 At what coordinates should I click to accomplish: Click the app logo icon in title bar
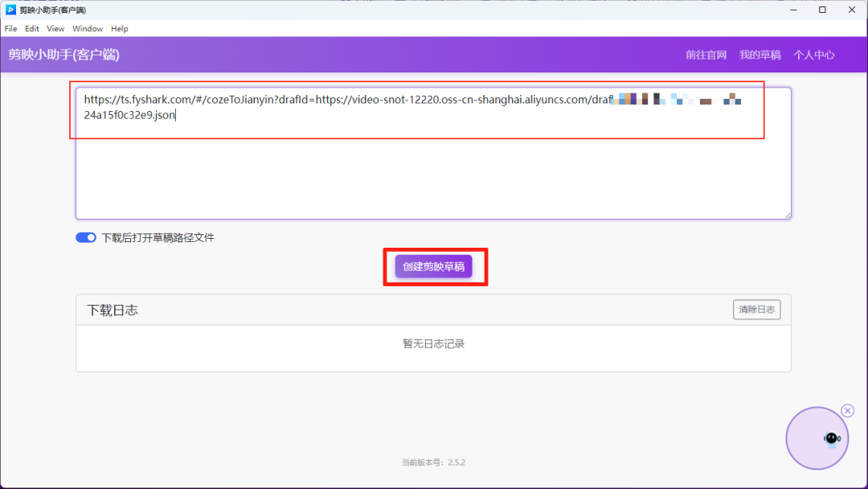pos(10,10)
